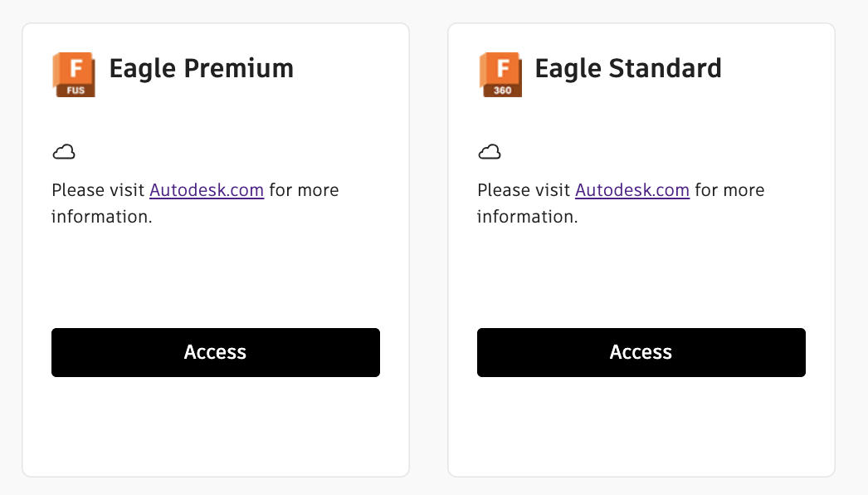The width and height of the screenshot is (868, 495).
Task: Click the Eagle Premium title text
Action: 201,69
